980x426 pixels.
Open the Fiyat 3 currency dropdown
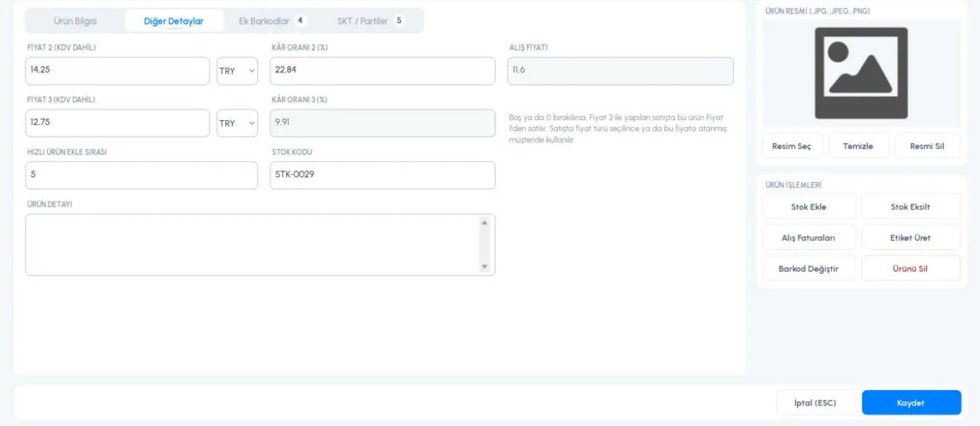pos(237,123)
